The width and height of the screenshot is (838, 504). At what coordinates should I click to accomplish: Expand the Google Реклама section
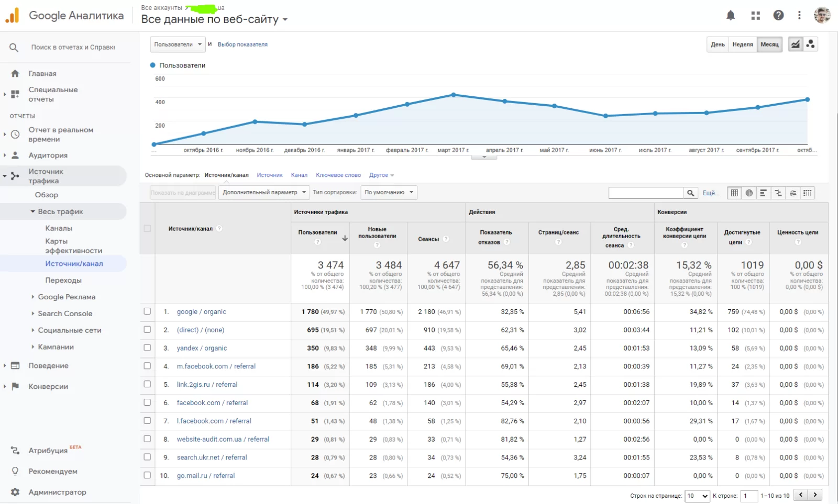pyautogui.click(x=67, y=297)
